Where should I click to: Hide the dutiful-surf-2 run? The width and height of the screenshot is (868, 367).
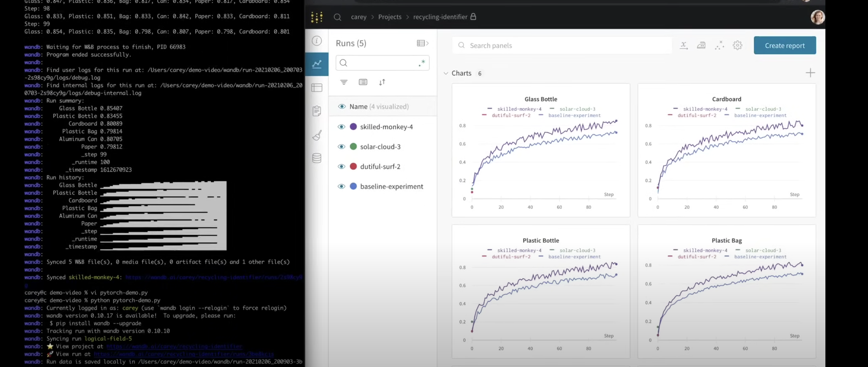point(341,166)
